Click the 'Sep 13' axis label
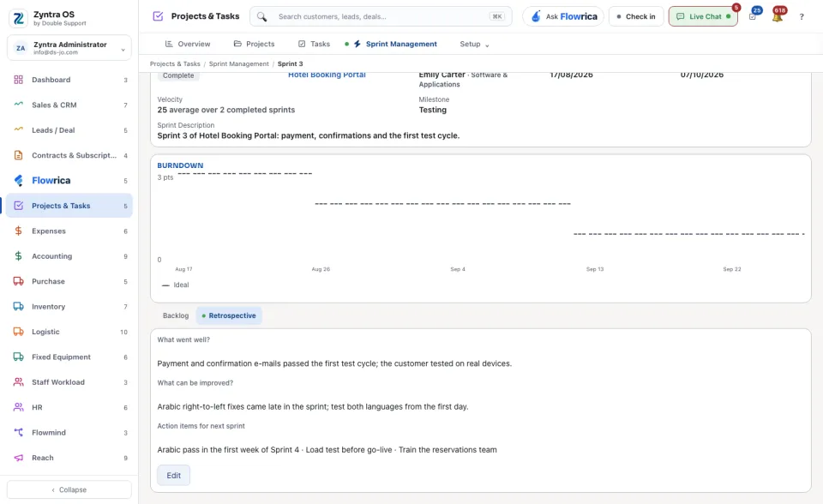The width and height of the screenshot is (823, 504). [x=595, y=269]
